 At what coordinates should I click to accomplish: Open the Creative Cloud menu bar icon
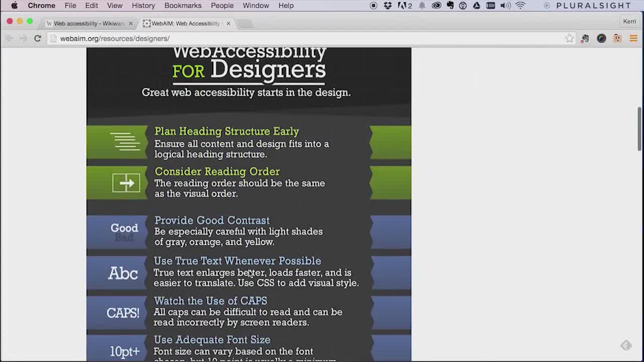(436, 6)
